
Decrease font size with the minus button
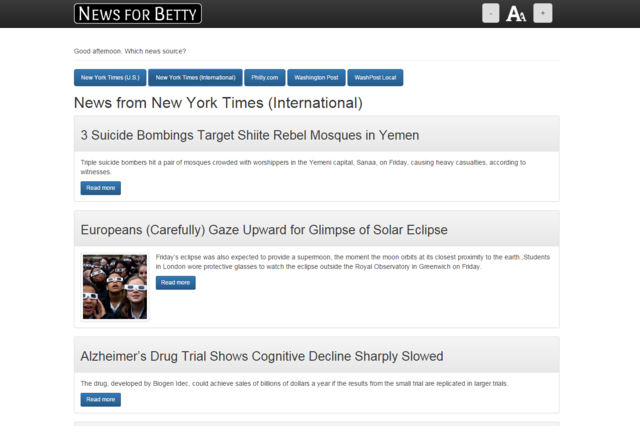tap(491, 13)
